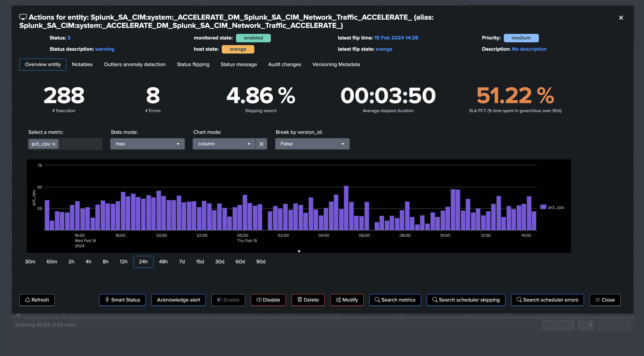Click the Search metrics magnifier icon

[377, 300]
